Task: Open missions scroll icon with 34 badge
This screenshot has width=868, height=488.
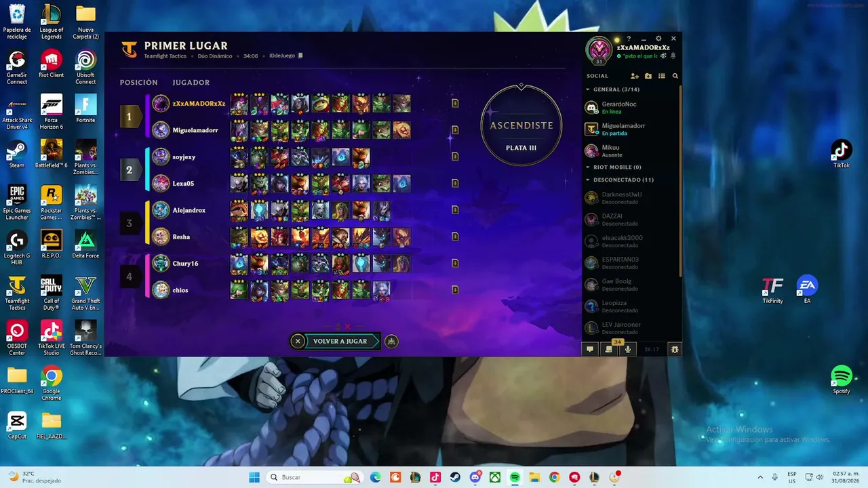Action: point(609,348)
